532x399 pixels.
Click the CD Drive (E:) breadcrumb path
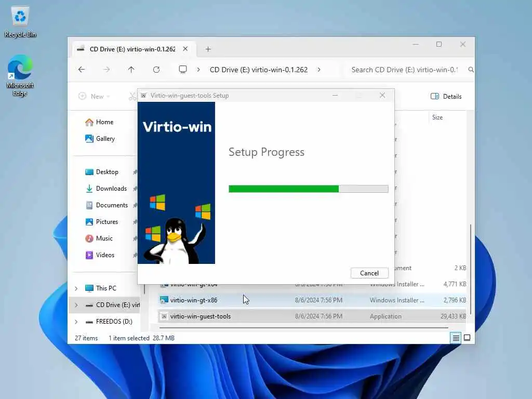[x=259, y=70]
